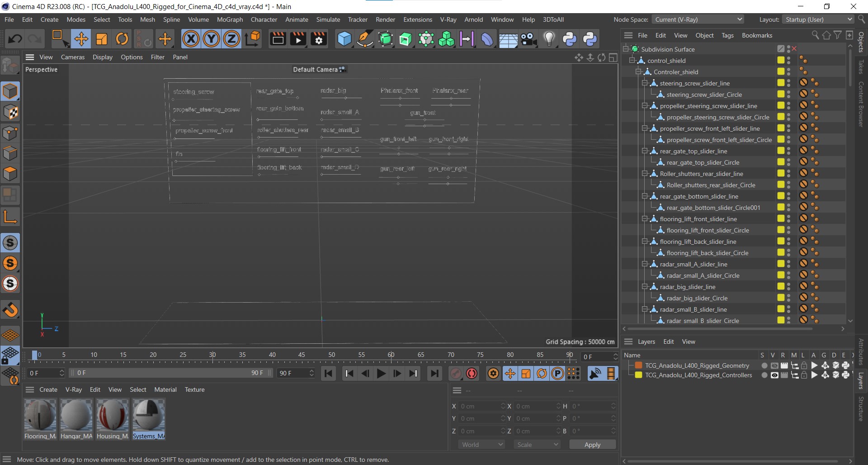868x465 pixels.
Task: Toggle maximize viewport icon
Action: pyautogui.click(x=613, y=57)
